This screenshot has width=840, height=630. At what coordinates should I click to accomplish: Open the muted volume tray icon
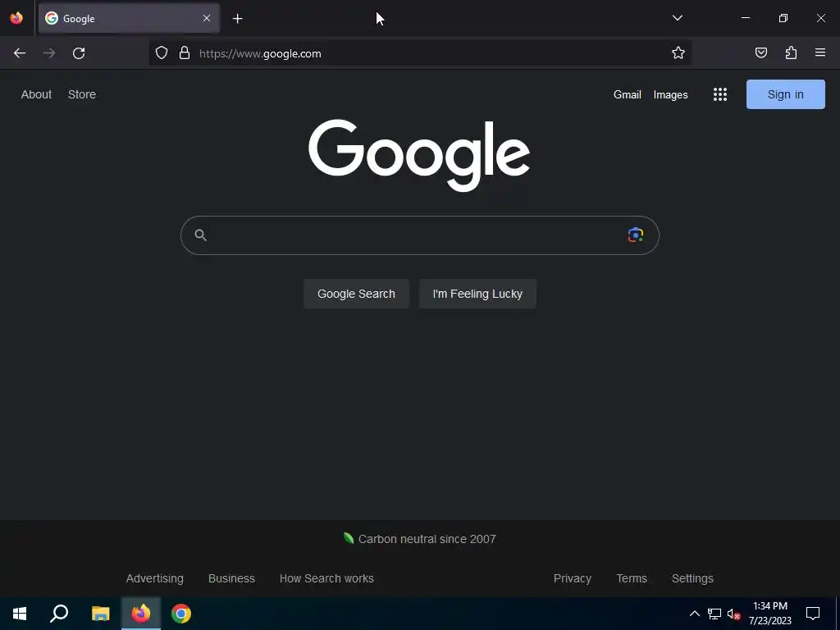(x=733, y=614)
